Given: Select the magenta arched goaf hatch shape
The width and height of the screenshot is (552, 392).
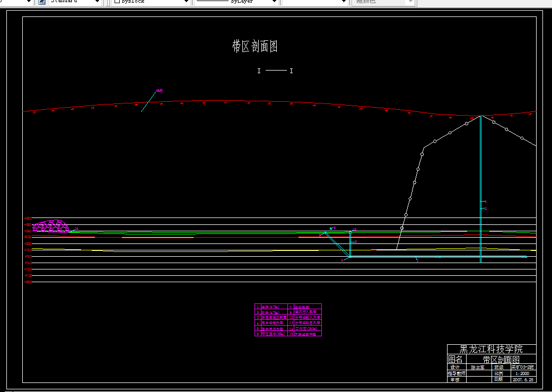Looking at the screenshot, I should [51, 226].
